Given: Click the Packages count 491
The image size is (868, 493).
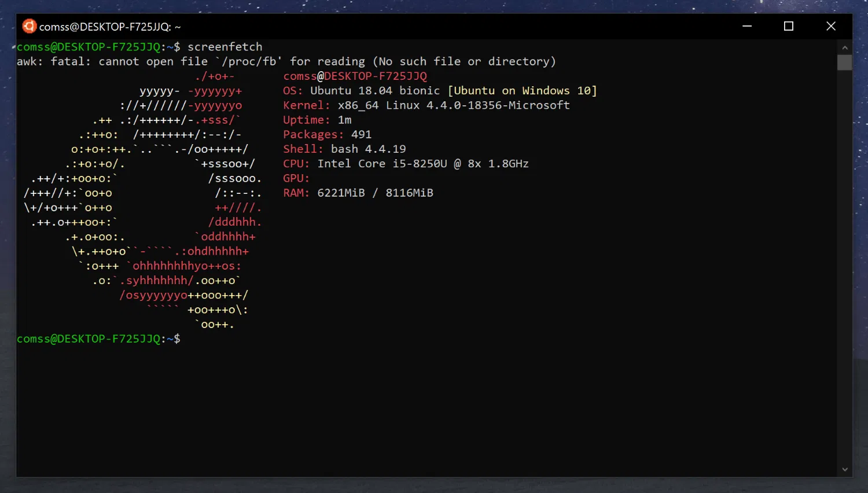Looking at the screenshot, I should point(327,134).
